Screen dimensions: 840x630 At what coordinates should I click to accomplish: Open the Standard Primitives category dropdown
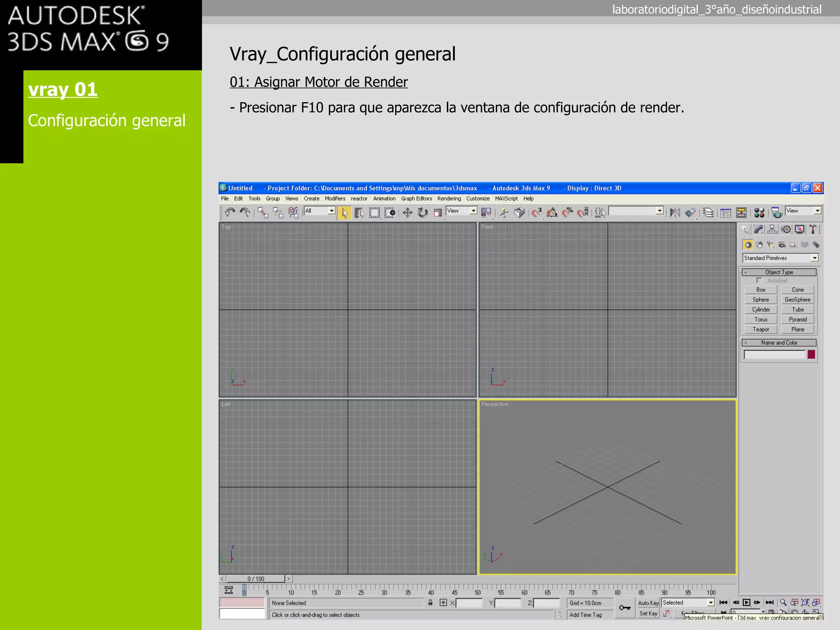click(781, 258)
